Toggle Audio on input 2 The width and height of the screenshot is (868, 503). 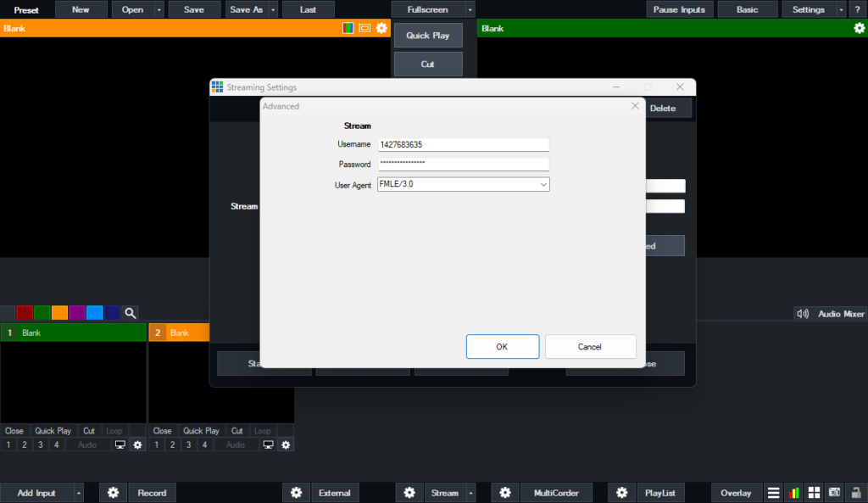pos(234,444)
